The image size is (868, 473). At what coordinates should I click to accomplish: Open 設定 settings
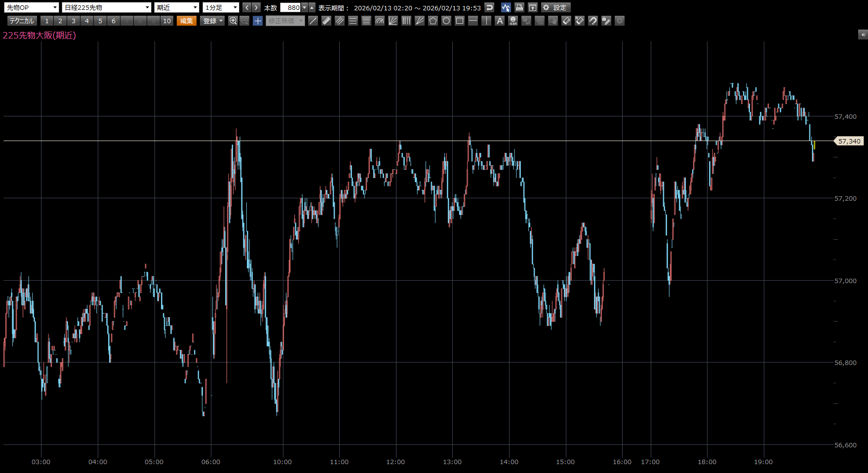pyautogui.click(x=555, y=7)
